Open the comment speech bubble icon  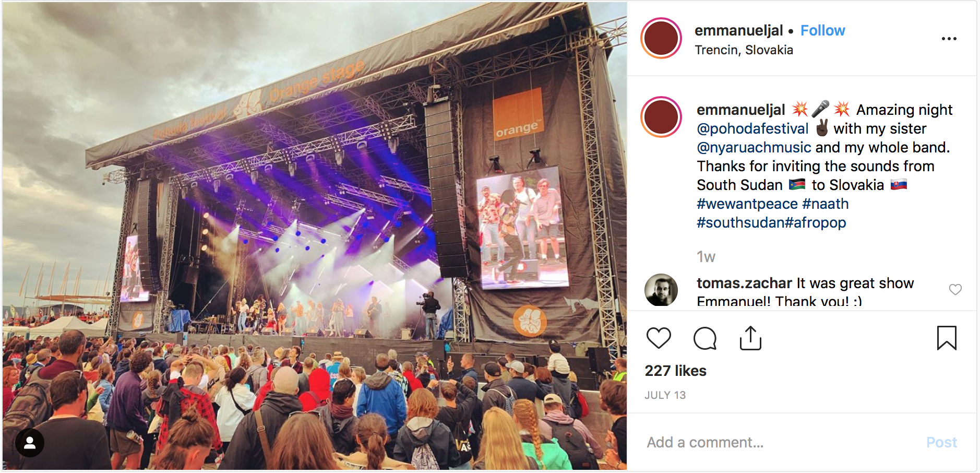[x=704, y=338]
